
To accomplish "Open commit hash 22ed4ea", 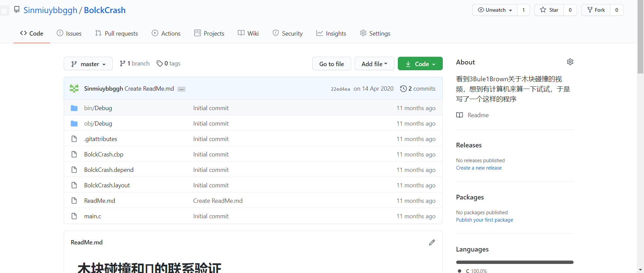I will click(x=340, y=89).
